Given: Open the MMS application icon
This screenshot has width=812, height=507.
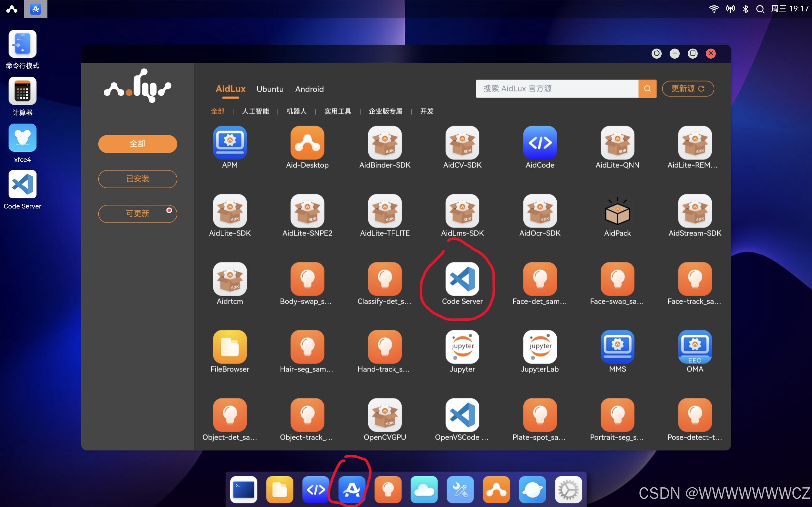Looking at the screenshot, I should pyautogui.click(x=617, y=347).
